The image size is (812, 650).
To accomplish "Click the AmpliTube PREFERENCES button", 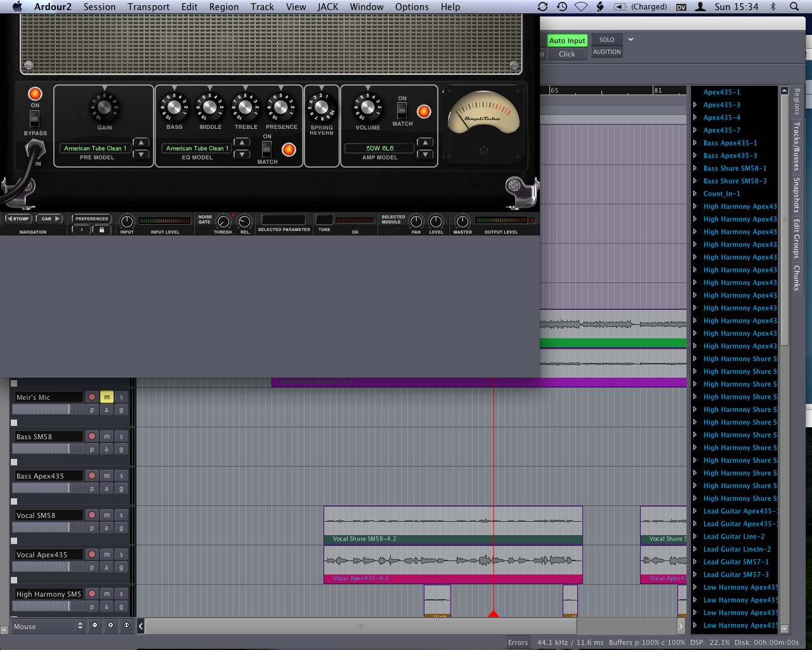I will 91,219.
